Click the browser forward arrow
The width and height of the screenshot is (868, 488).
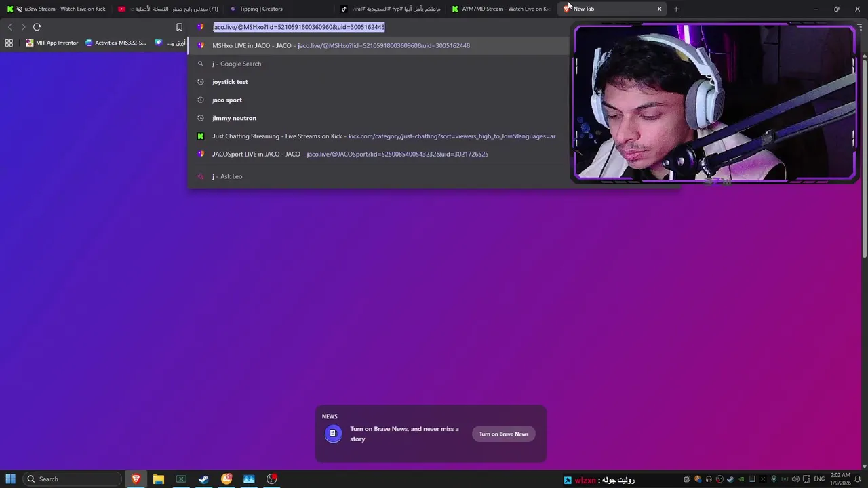23,27
